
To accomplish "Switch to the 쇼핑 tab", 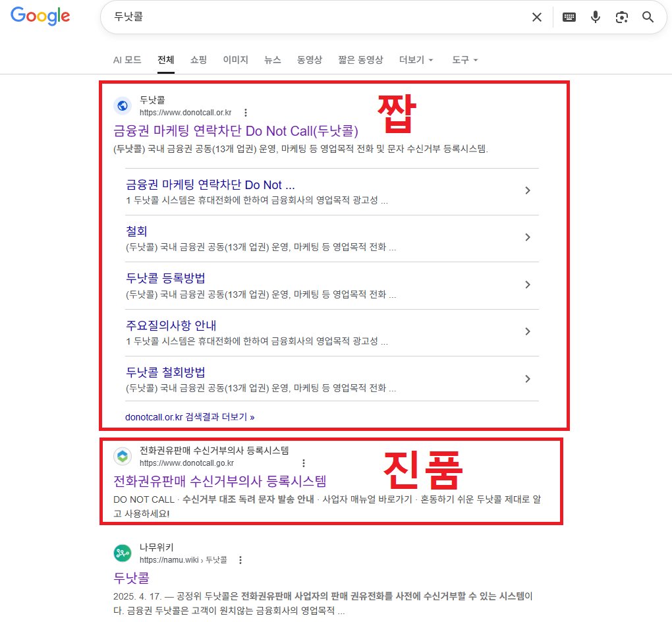I will 198,60.
